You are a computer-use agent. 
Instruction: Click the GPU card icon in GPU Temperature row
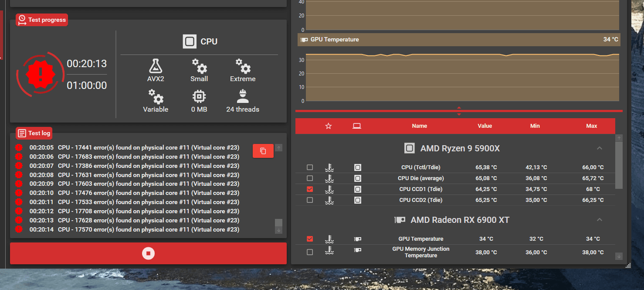click(x=358, y=239)
